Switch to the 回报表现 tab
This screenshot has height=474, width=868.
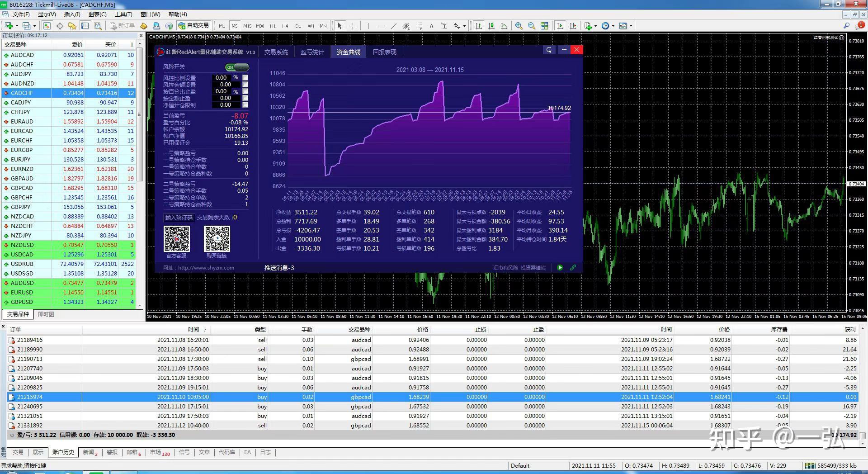pyautogui.click(x=384, y=52)
